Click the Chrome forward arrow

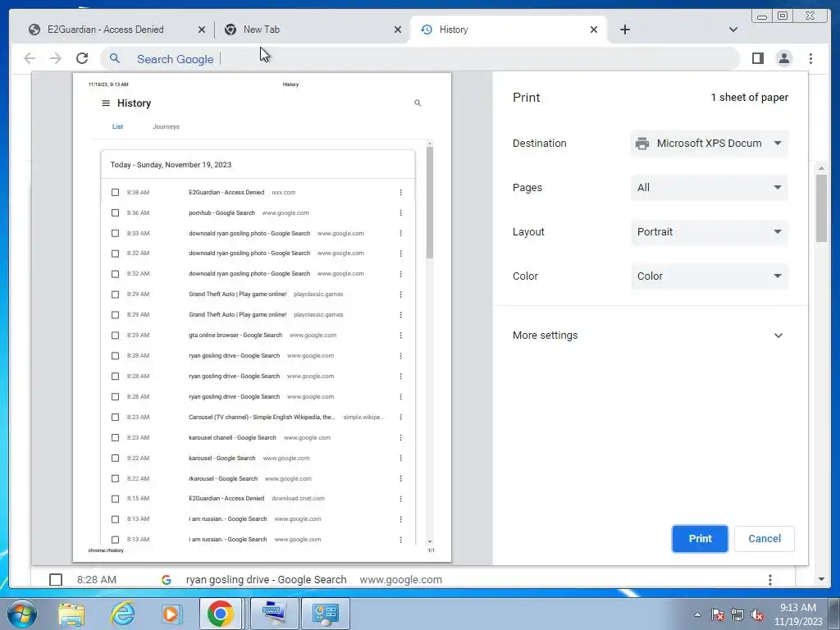pyautogui.click(x=56, y=58)
